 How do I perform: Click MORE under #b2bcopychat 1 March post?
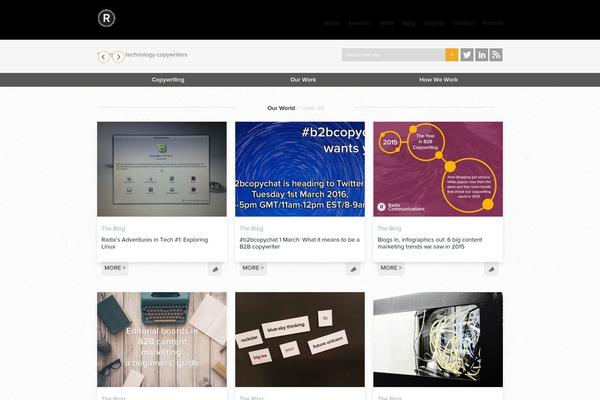click(x=253, y=268)
